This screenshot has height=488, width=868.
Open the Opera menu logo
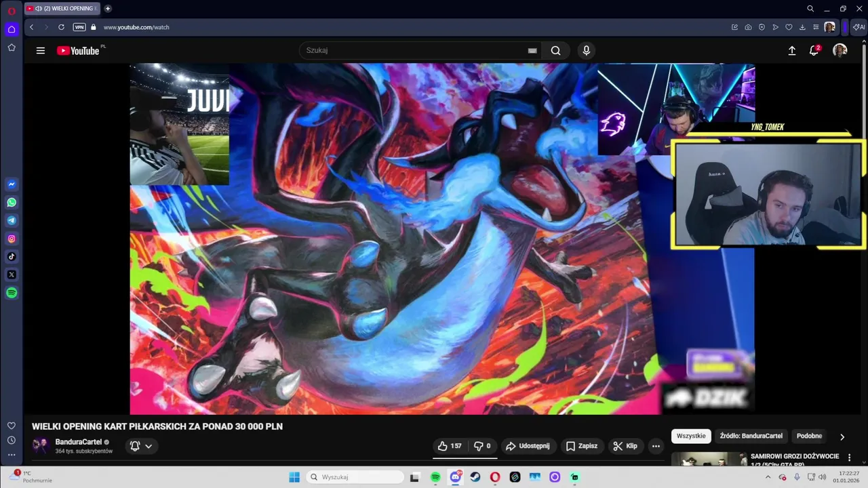[x=12, y=11]
